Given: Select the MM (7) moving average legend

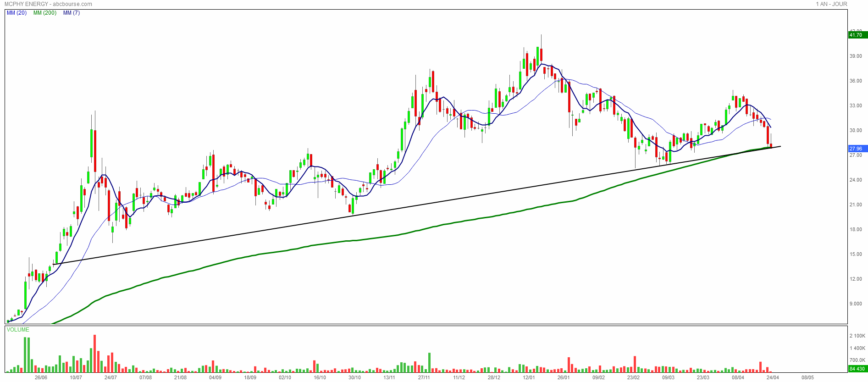Looking at the screenshot, I should [72, 13].
